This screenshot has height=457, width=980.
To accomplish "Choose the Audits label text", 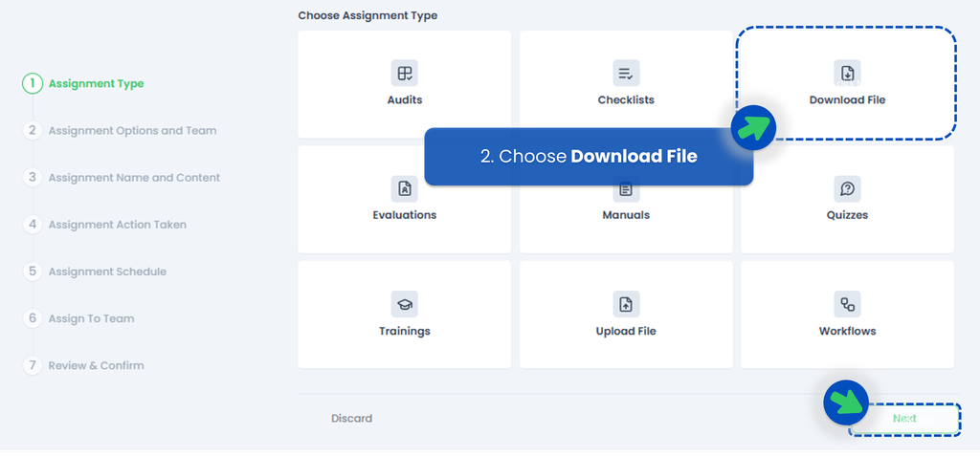I will tap(404, 99).
